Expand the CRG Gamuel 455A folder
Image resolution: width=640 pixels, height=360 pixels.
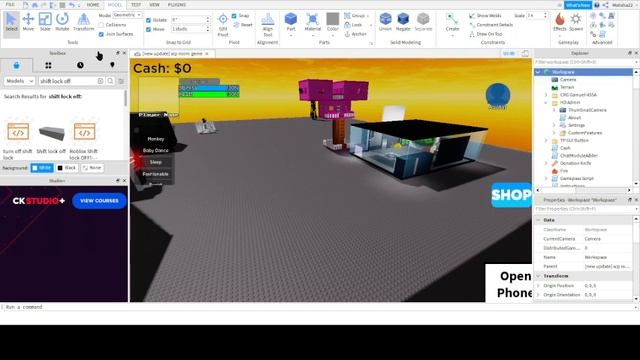546,95
